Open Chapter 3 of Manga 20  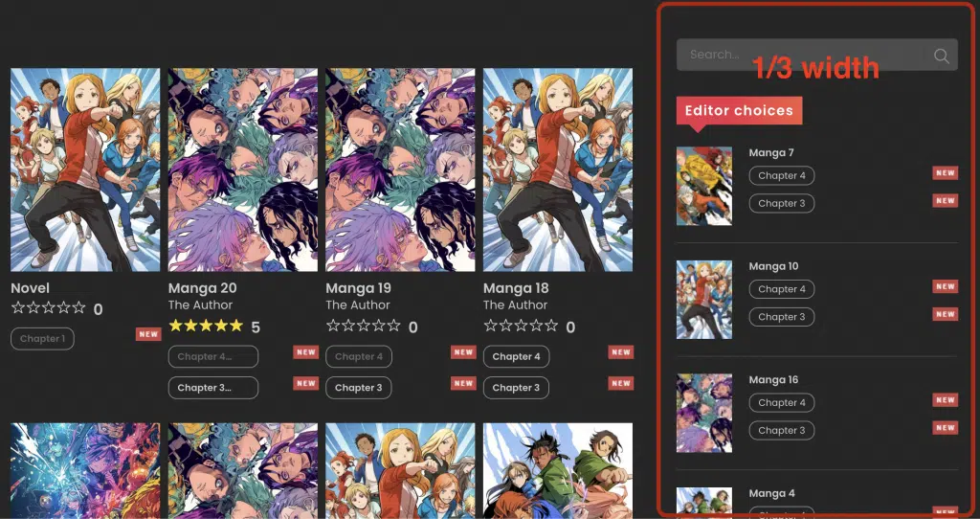click(x=213, y=388)
